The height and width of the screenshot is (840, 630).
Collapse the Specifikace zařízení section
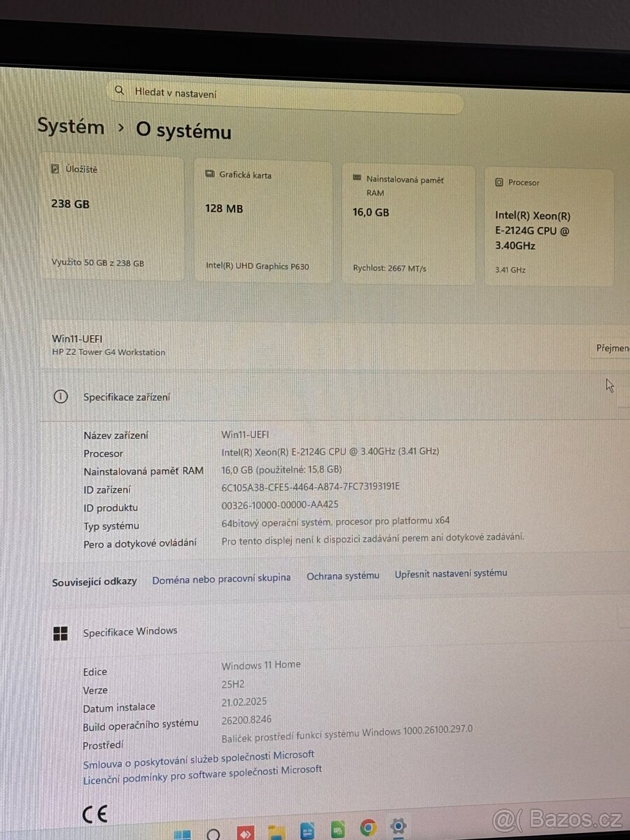[x=127, y=396]
